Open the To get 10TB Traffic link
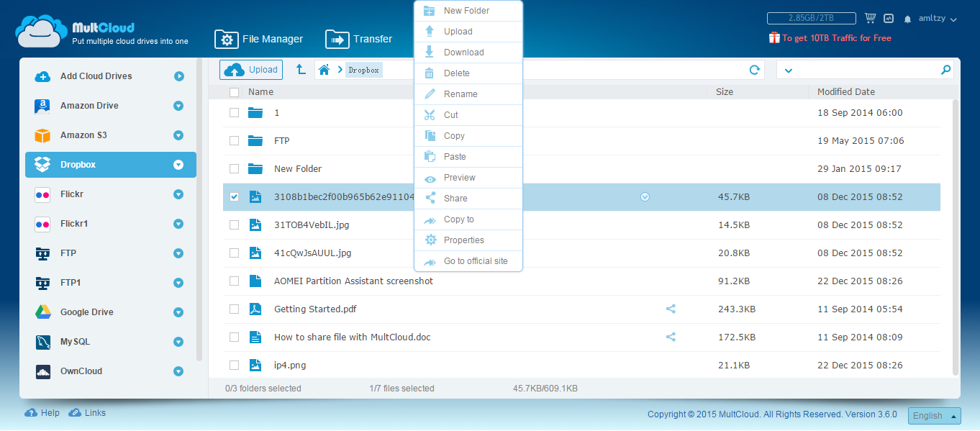 (837, 38)
